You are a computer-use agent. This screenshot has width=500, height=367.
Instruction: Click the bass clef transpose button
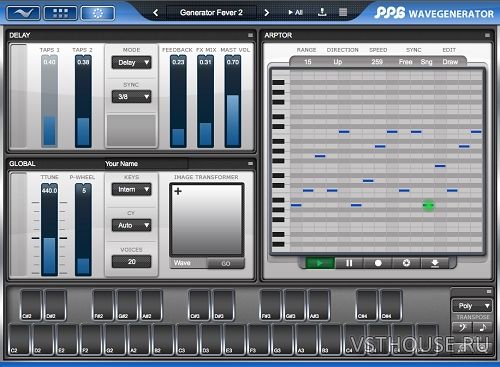(x=462, y=328)
